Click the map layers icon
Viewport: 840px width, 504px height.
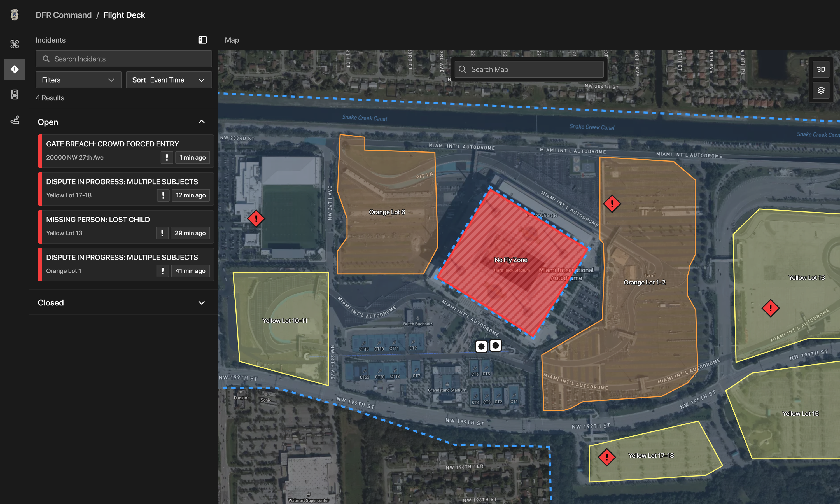[x=821, y=90]
